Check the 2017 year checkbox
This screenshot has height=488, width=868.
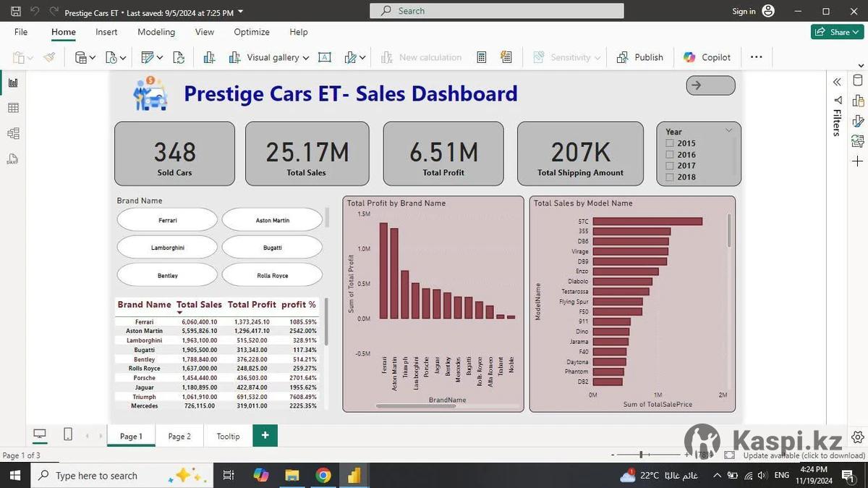click(670, 166)
